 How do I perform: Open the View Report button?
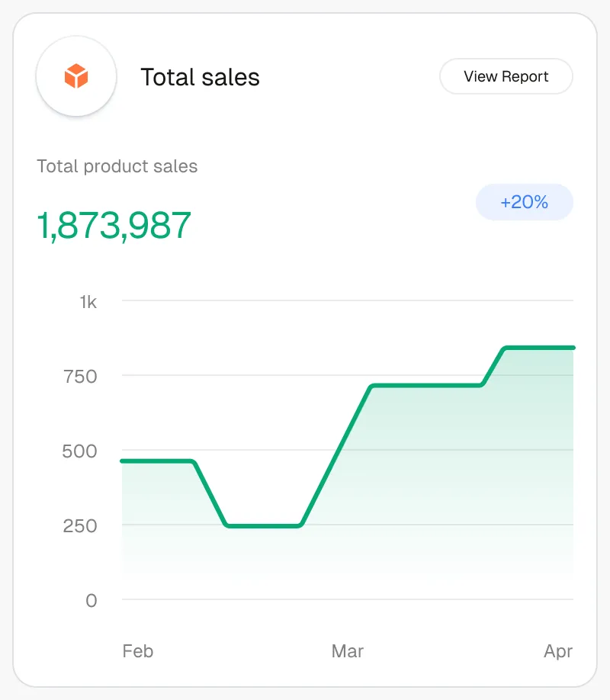[x=506, y=76]
